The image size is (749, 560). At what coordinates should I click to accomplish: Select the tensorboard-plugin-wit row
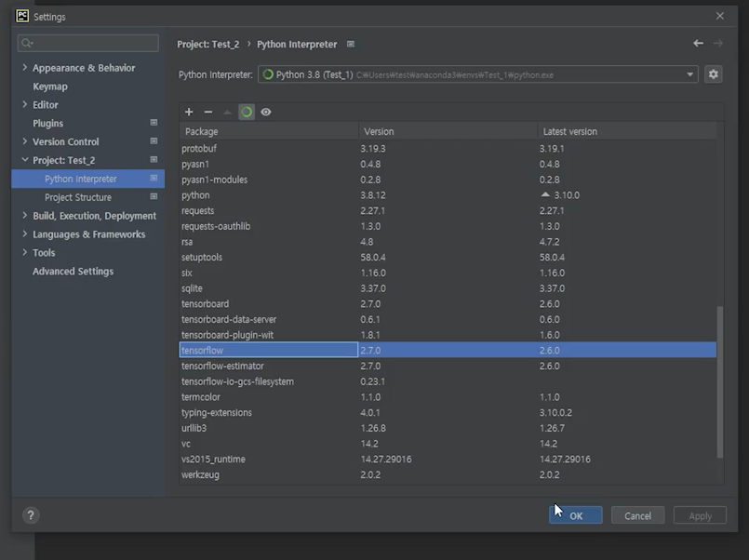tap(448, 335)
